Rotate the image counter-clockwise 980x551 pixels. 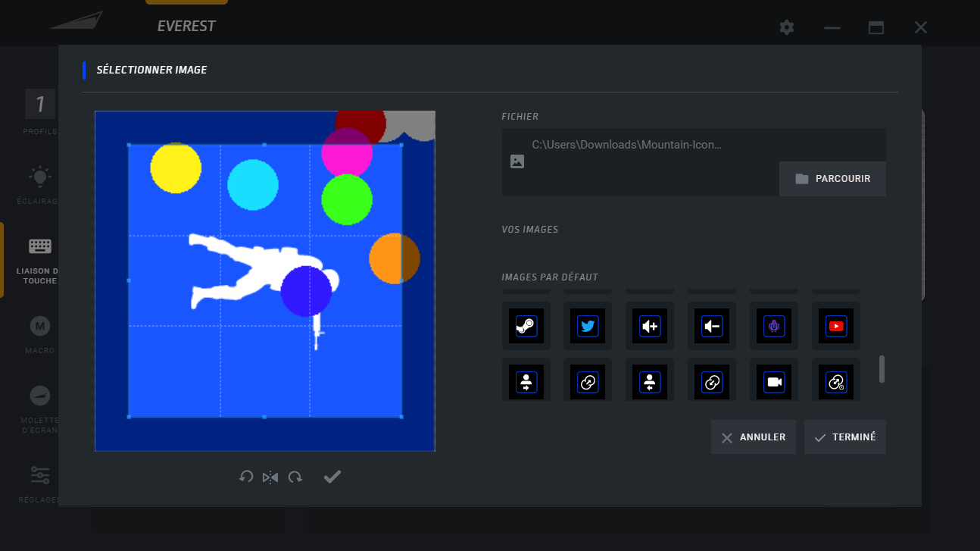click(x=246, y=477)
